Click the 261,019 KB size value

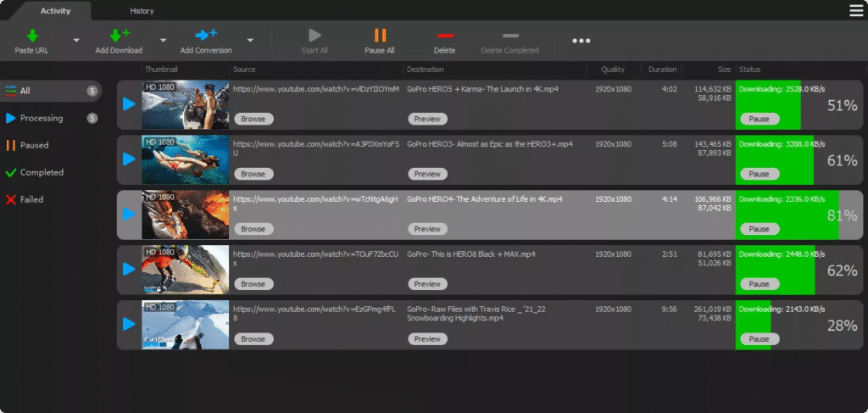click(712, 309)
